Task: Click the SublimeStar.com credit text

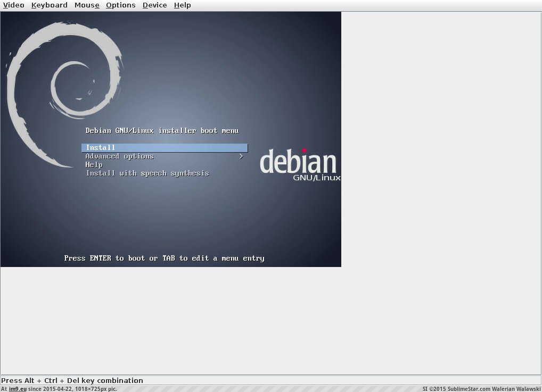Action: tap(481, 389)
